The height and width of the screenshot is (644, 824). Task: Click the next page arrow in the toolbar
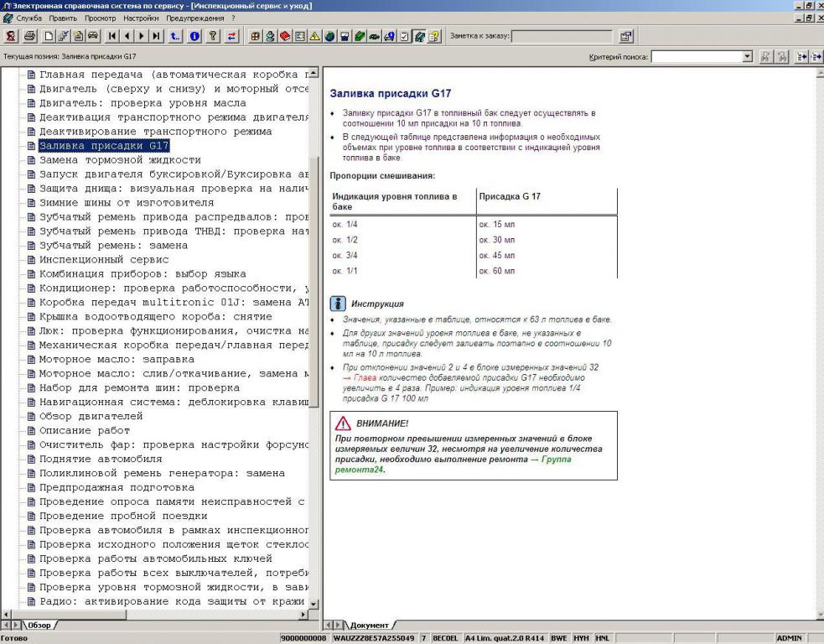point(142,36)
